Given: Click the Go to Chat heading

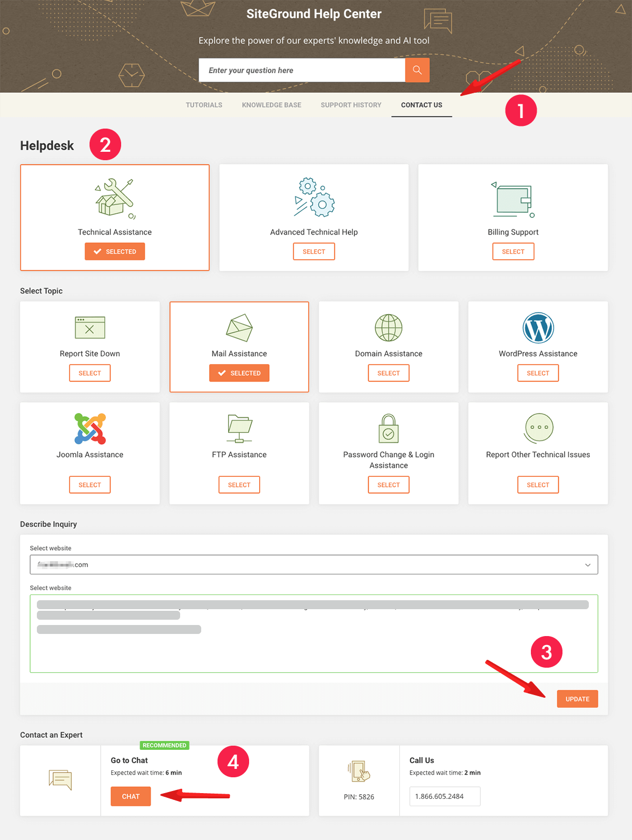Looking at the screenshot, I should (129, 760).
